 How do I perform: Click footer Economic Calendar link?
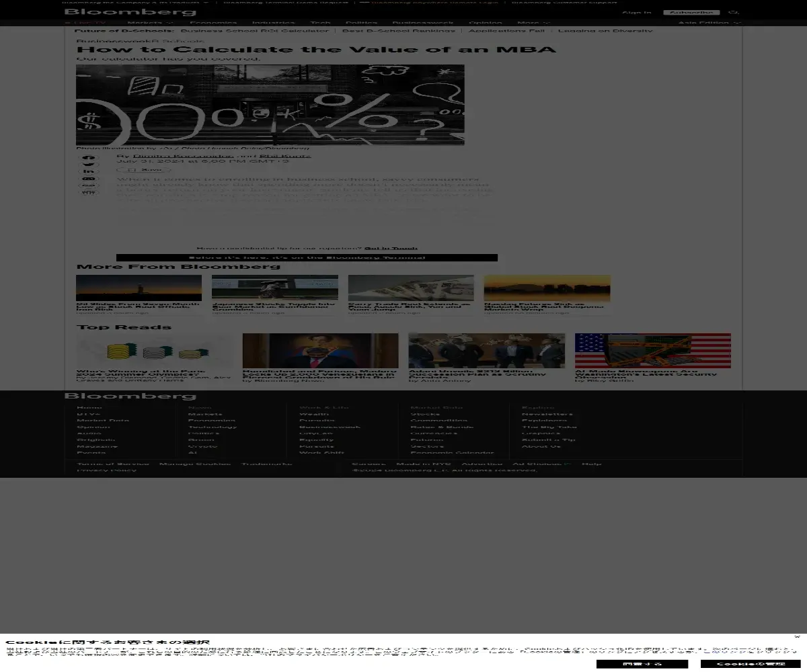(452, 453)
